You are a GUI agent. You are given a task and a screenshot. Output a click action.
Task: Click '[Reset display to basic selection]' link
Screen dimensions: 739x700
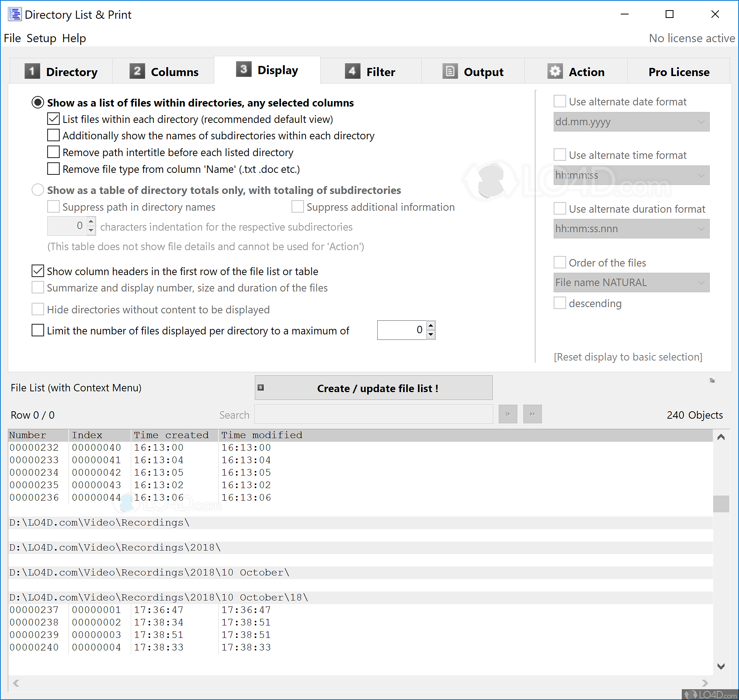[628, 357]
